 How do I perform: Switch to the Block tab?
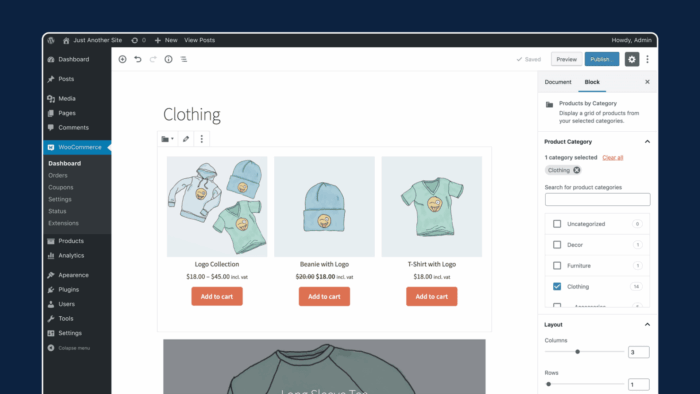pyautogui.click(x=592, y=82)
